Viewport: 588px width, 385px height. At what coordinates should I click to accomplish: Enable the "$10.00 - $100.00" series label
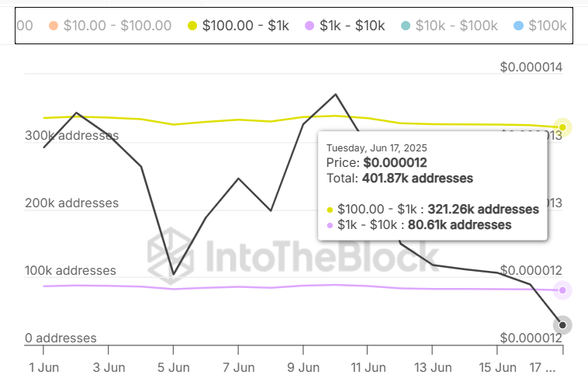[x=116, y=26]
